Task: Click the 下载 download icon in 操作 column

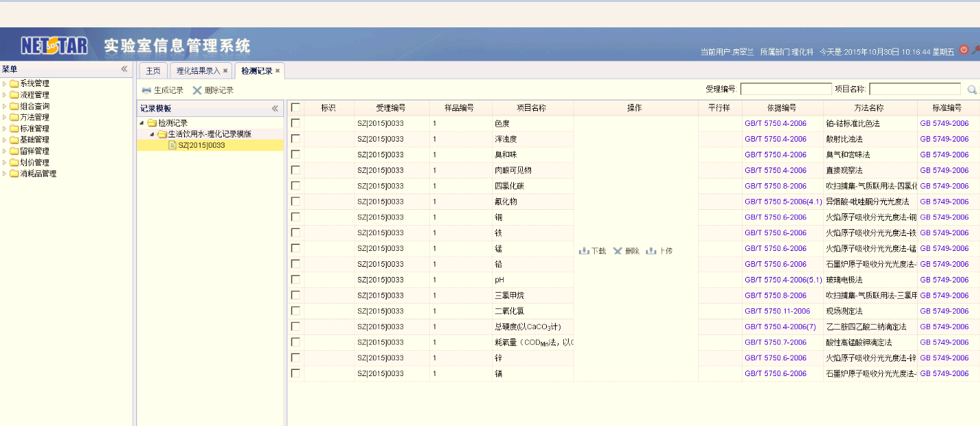Action: coord(584,251)
